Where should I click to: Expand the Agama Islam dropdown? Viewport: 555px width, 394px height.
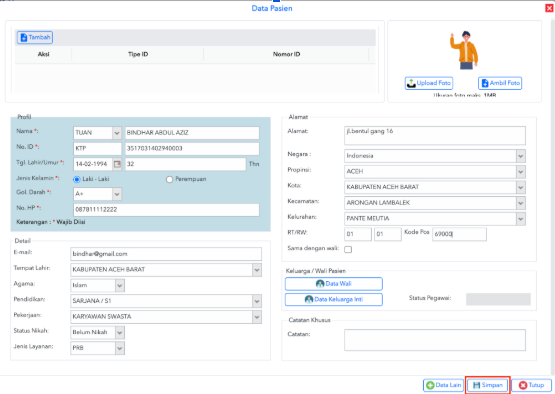pyautogui.click(x=120, y=285)
